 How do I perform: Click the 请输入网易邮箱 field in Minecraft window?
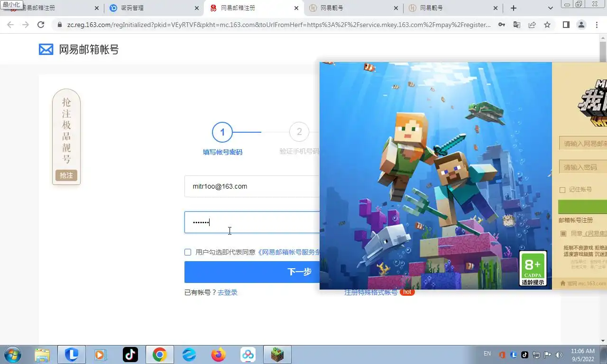pos(583,144)
